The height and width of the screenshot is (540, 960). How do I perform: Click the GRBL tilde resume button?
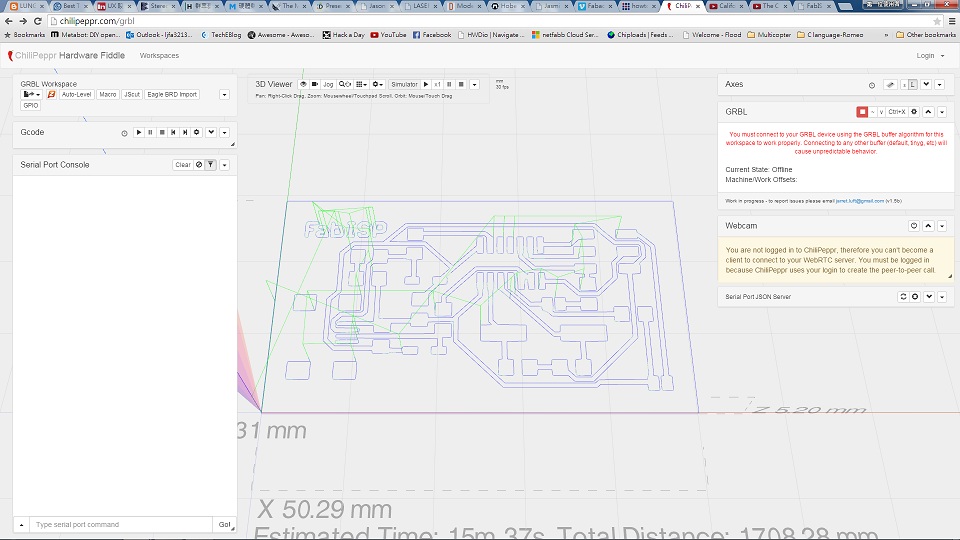click(873, 111)
